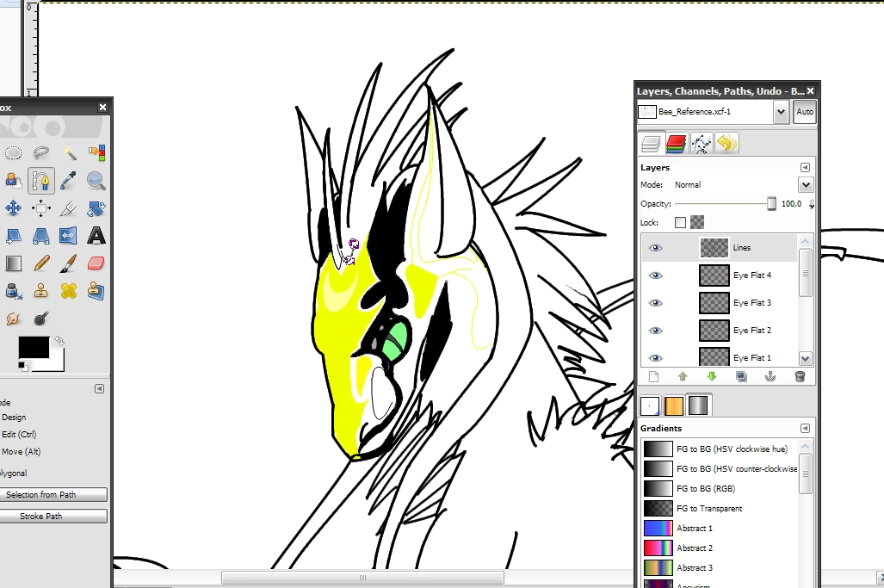Select the Alignment tool

click(x=40, y=208)
